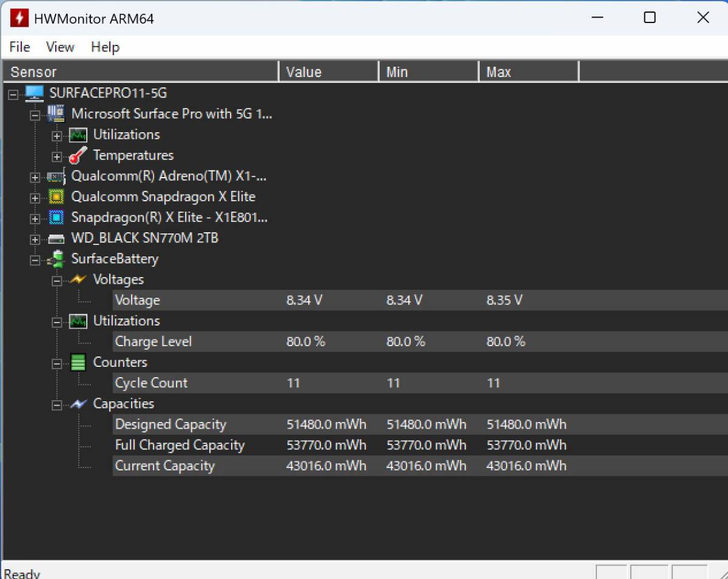Viewport: 728px width, 579px height.
Task: Click the computer icon beside SURFACEPRO11-5G
Action: coord(35,93)
